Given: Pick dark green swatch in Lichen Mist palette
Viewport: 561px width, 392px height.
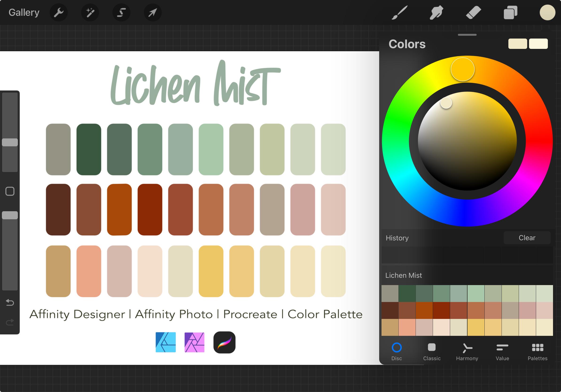Looking at the screenshot, I should pyautogui.click(x=407, y=294).
